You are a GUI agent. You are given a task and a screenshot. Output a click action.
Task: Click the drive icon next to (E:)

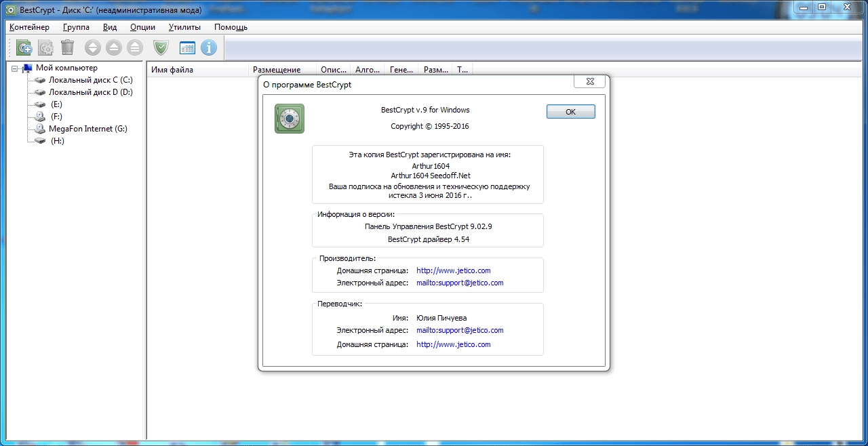coord(40,104)
